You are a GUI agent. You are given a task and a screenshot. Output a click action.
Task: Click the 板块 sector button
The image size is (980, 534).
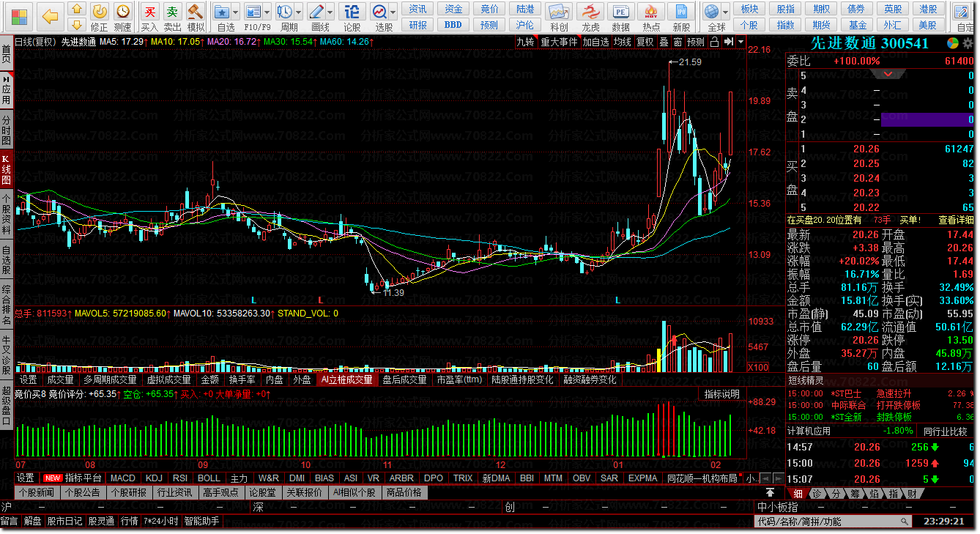(749, 9)
